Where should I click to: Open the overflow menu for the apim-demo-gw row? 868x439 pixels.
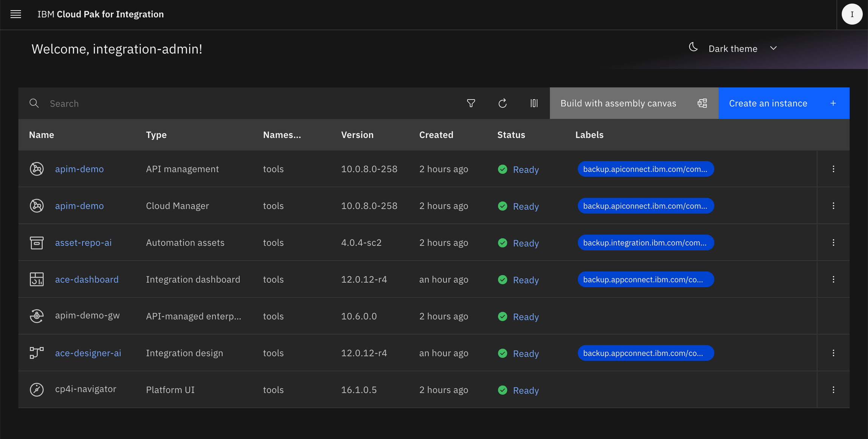tap(833, 316)
